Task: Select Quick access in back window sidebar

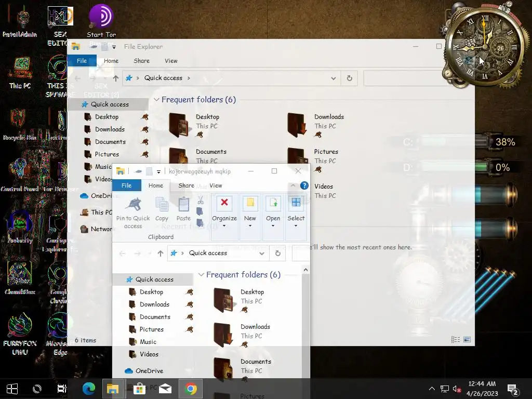Action: coord(109,104)
